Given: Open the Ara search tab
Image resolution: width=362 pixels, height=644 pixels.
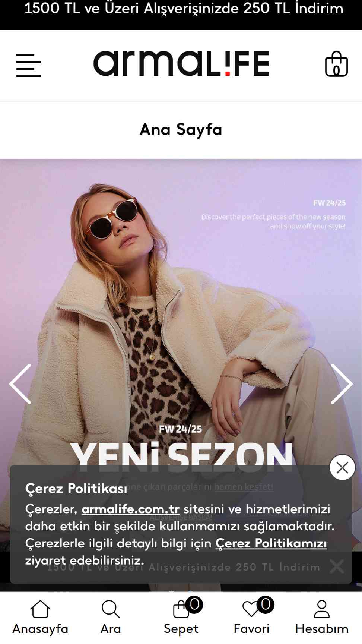Looking at the screenshot, I should (x=111, y=617).
